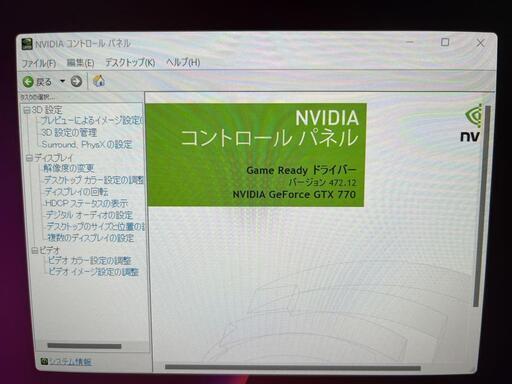512x384 pixels.
Task: Open Surround, PhysX の設定
Action: pos(87,145)
